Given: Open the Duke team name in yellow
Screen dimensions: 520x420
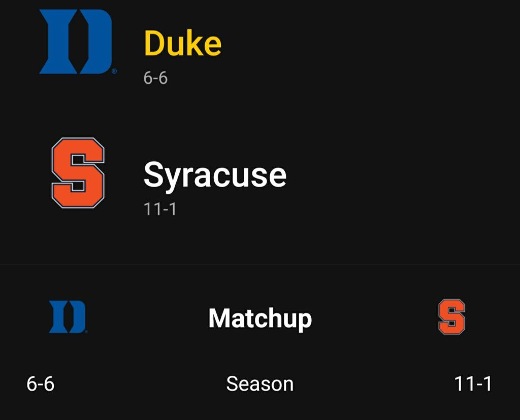Looking at the screenshot, I should pos(183,44).
